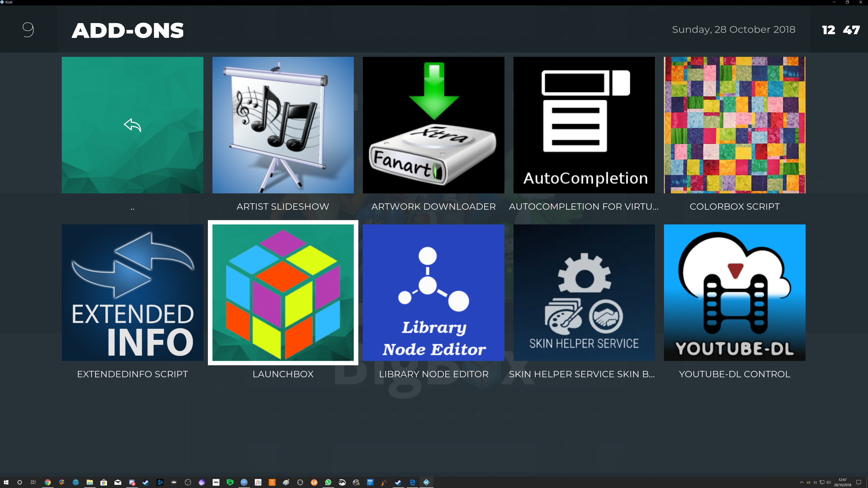Image resolution: width=868 pixels, height=488 pixels.
Task: Open the BBC app in taskbar
Action: pos(216,482)
